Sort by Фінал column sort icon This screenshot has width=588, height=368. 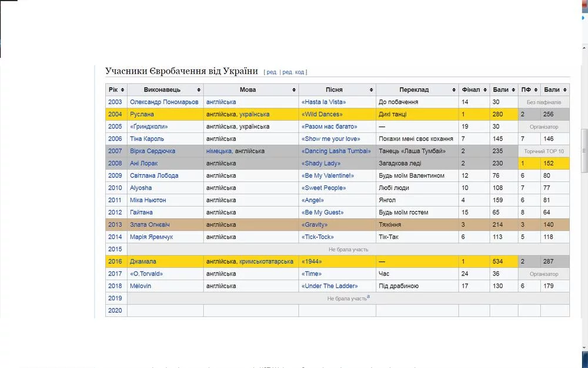coord(485,90)
